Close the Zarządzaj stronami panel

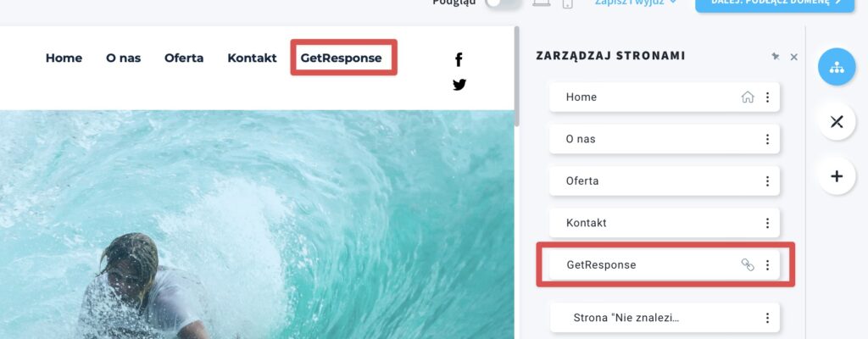pyautogui.click(x=793, y=57)
